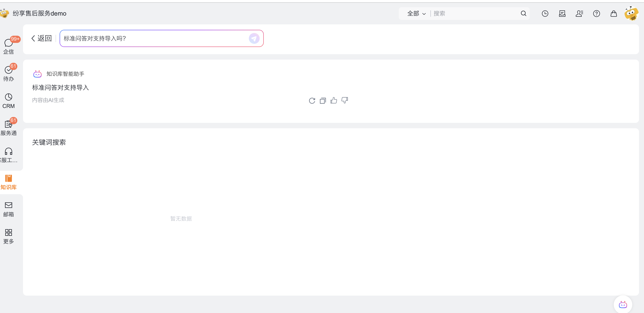Regenerate the AI answer

pyautogui.click(x=312, y=100)
